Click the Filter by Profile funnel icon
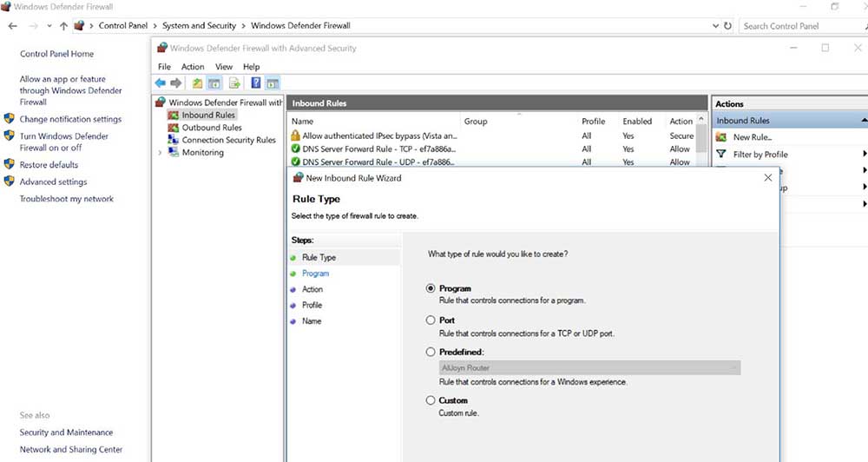 pos(720,154)
